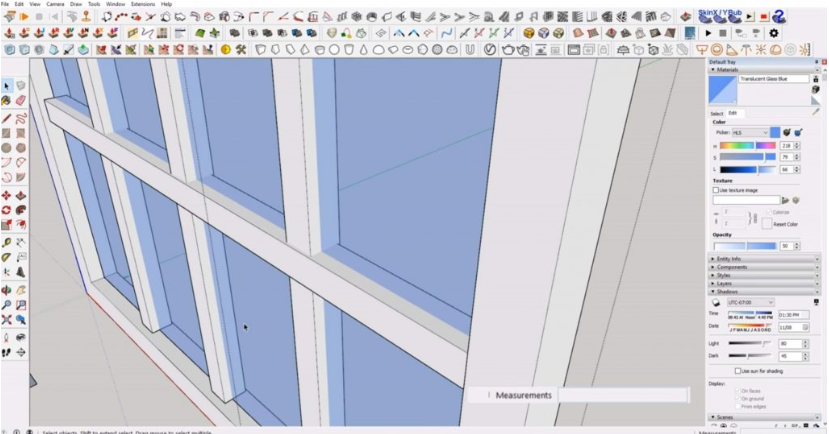Pick the Polygon tool
Viewport: 829px width, 434px height.
pyautogui.click(x=21, y=148)
